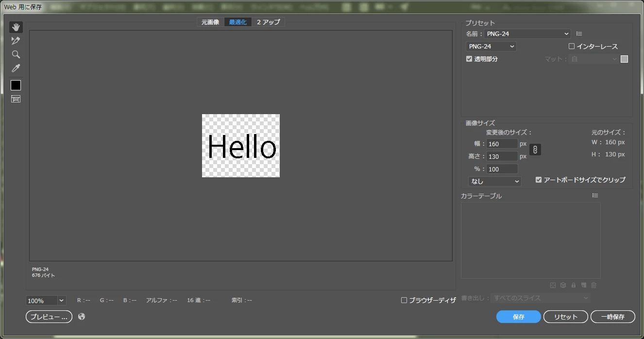Enable the ブラウザーディザ checkbox
Screen dimensions: 644x339
(404, 300)
